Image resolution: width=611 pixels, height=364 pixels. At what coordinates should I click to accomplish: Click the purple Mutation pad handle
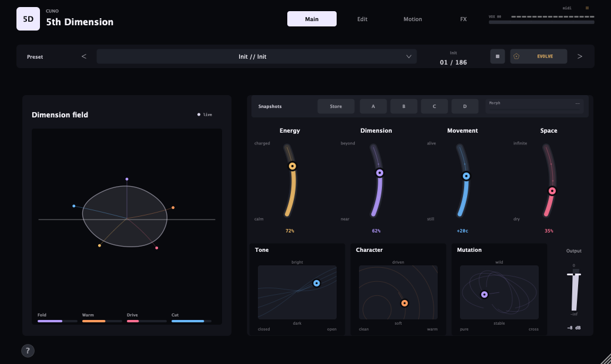tap(484, 294)
